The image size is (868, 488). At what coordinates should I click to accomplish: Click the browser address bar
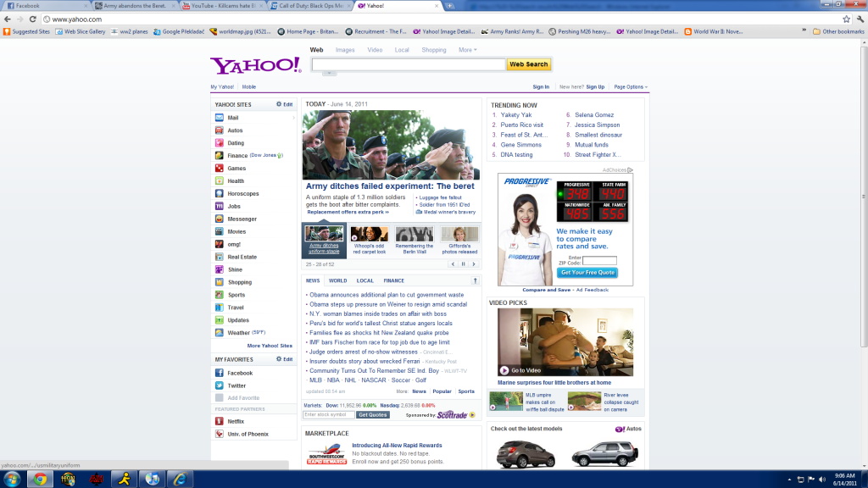(442, 19)
